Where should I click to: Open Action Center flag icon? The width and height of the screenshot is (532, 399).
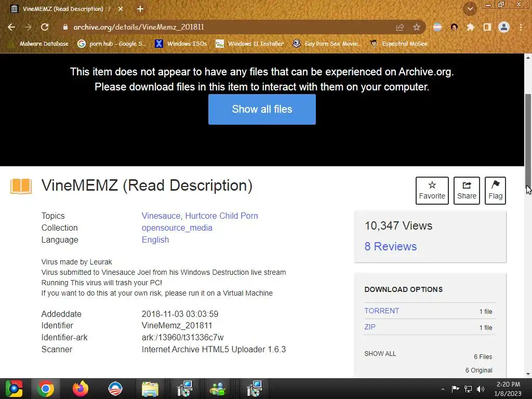(455, 389)
